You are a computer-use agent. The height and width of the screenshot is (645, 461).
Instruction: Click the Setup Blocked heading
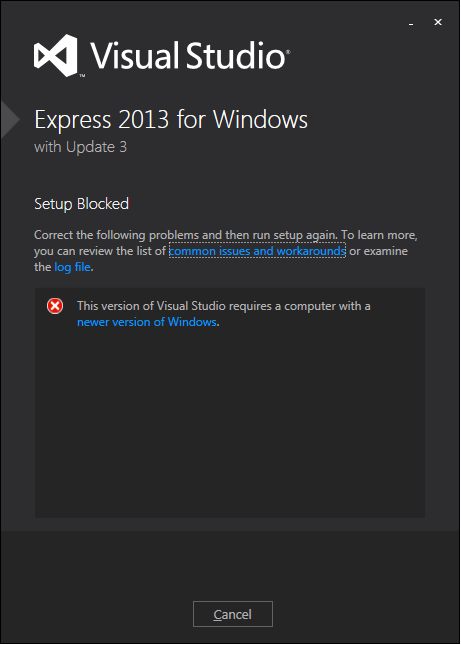pos(81,204)
